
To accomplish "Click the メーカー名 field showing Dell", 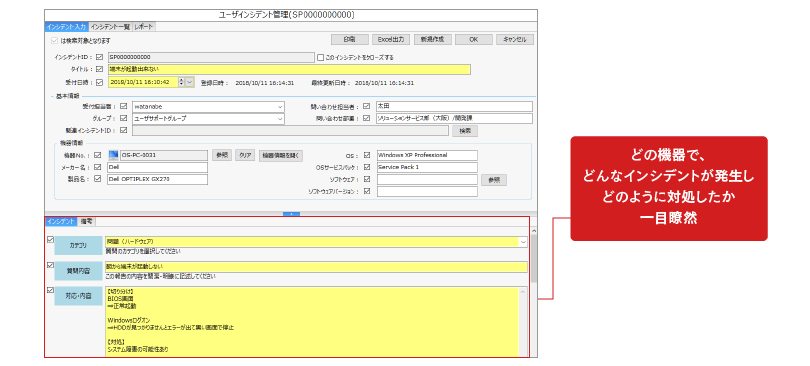I will tap(157, 167).
